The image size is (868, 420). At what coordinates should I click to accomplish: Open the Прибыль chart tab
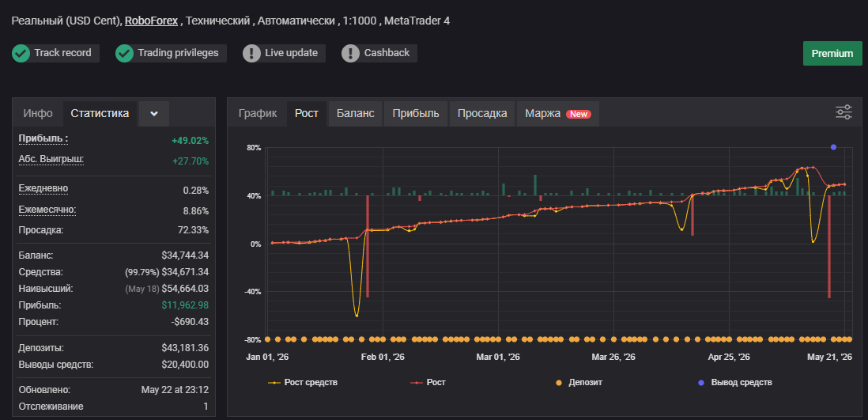pyautogui.click(x=416, y=114)
